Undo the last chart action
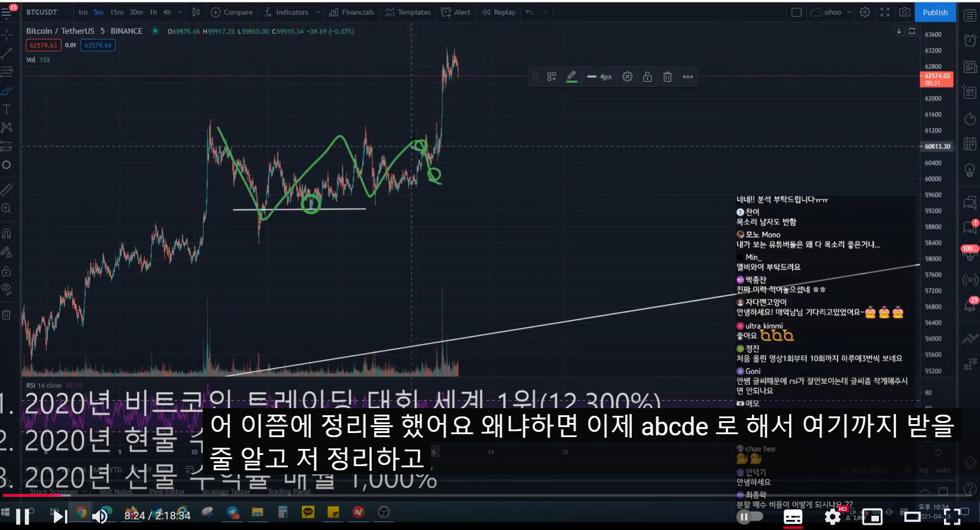The image size is (980, 530). coord(530,12)
